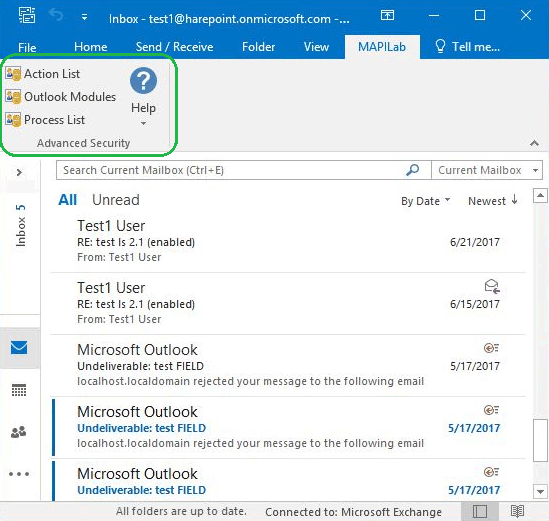Click the Tell me lightbulb icon

click(440, 46)
